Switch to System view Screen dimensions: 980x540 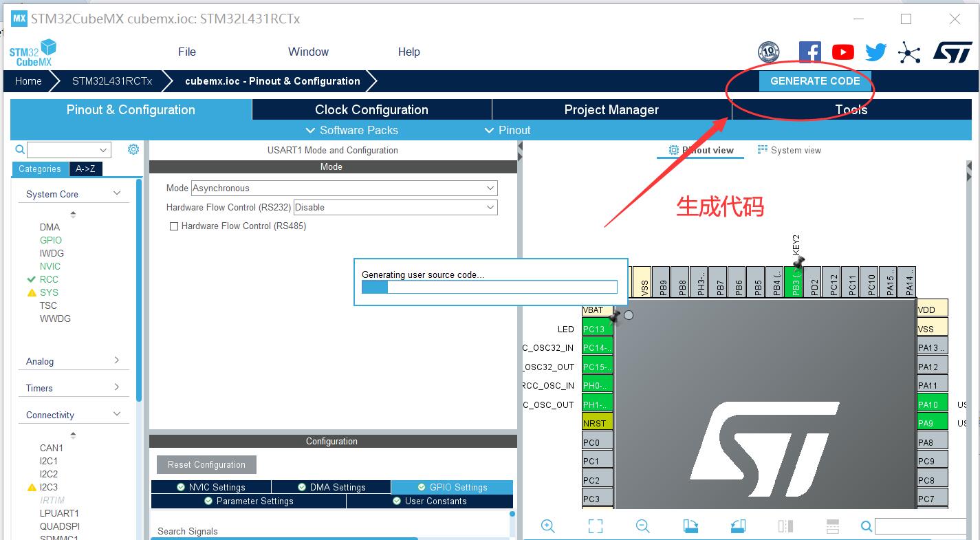pos(789,150)
